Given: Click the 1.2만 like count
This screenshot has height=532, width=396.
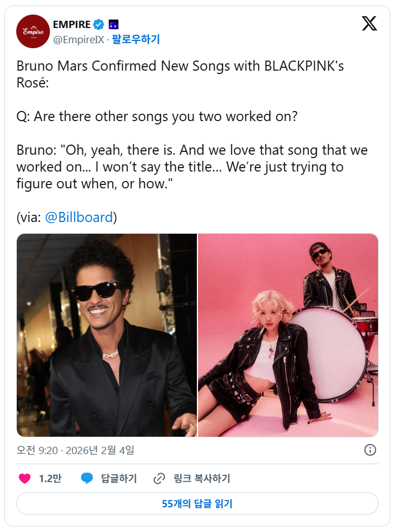Looking at the screenshot, I should click(x=50, y=479).
